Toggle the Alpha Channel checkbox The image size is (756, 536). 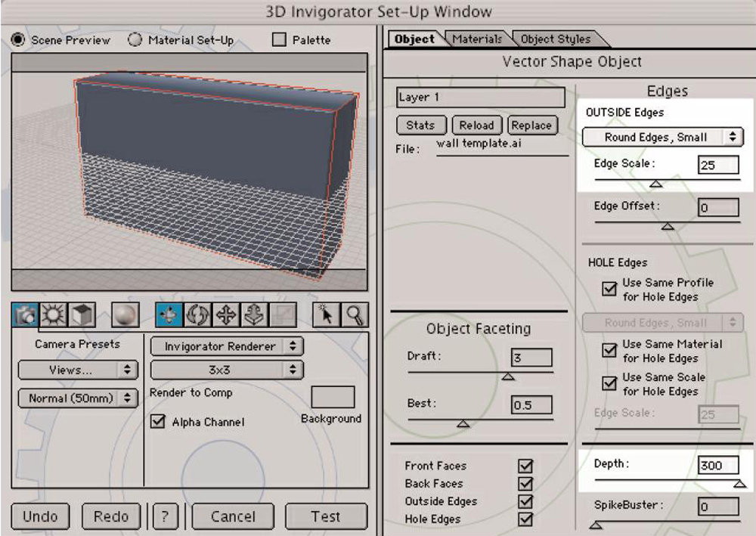pyautogui.click(x=158, y=421)
